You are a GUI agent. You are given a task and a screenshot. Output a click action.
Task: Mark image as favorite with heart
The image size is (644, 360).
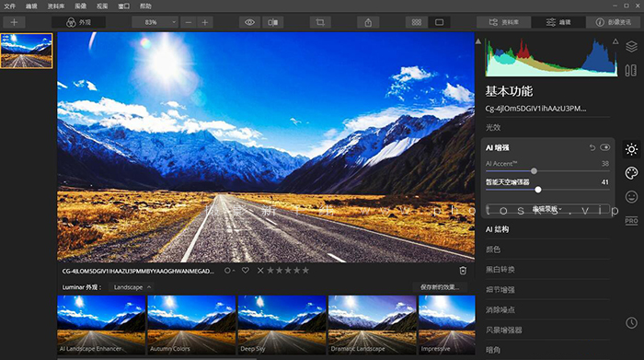(246, 271)
